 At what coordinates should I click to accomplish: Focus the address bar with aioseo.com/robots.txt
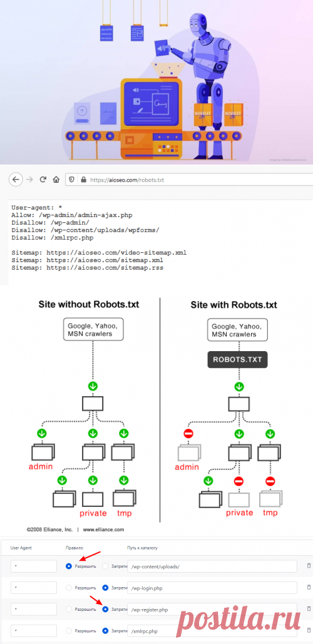coord(188,180)
